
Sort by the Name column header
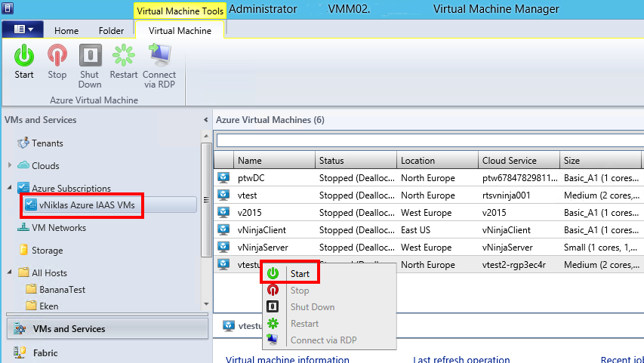tap(274, 161)
